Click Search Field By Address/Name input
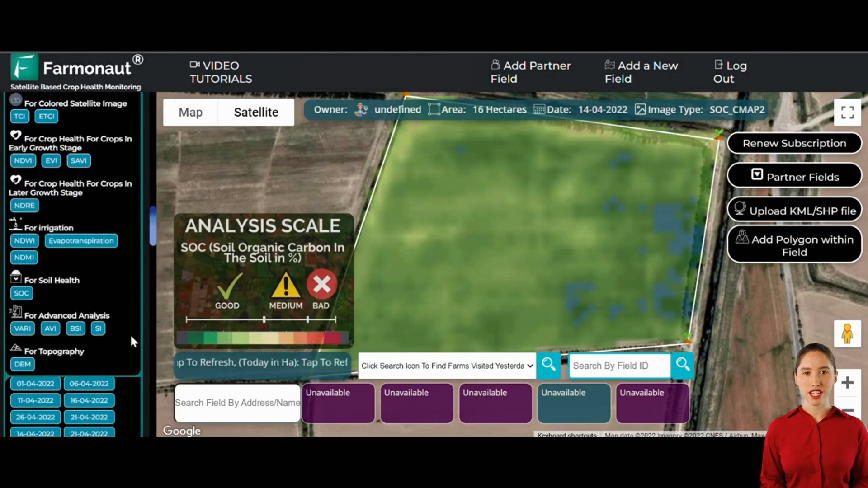Image resolution: width=868 pixels, height=488 pixels. [x=237, y=403]
